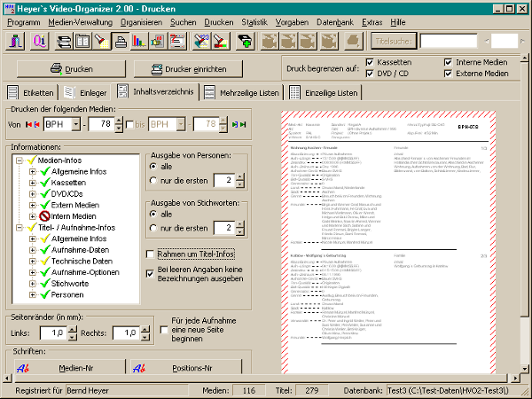Open the Statistik menu
The width and height of the screenshot is (532, 399).
(x=254, y=20)
